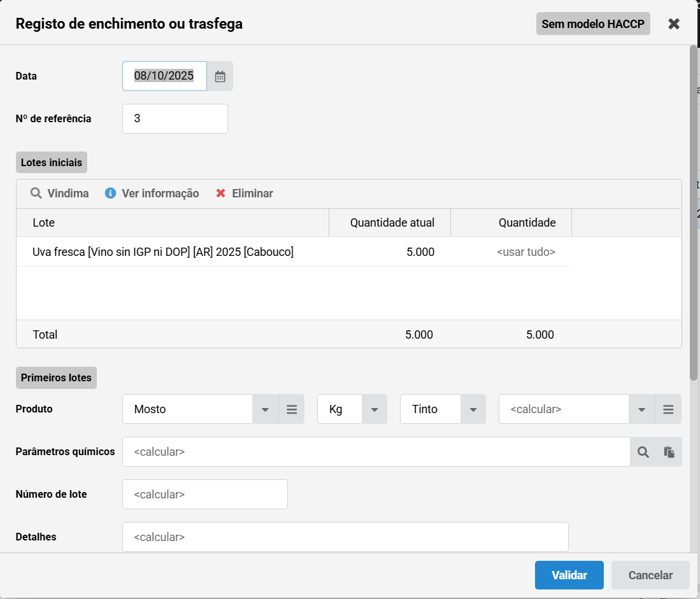Expand the Kg unit dropdown
The width and height of the screenshot is (700, 599).
pyautogui.click(x=374, y=409)
